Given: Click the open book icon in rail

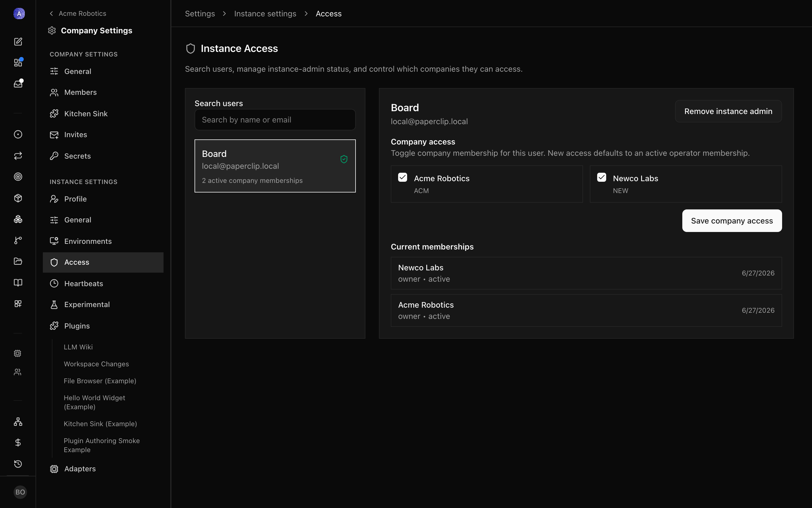Looking at the screenshot, I should coord(18,283).
